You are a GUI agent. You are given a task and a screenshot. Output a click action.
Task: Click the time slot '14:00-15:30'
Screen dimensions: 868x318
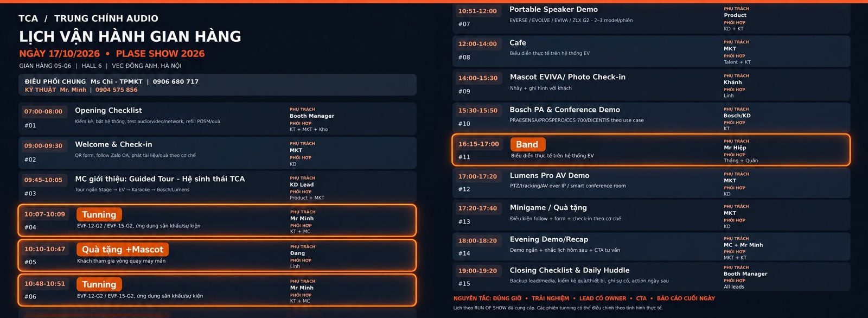477,78
